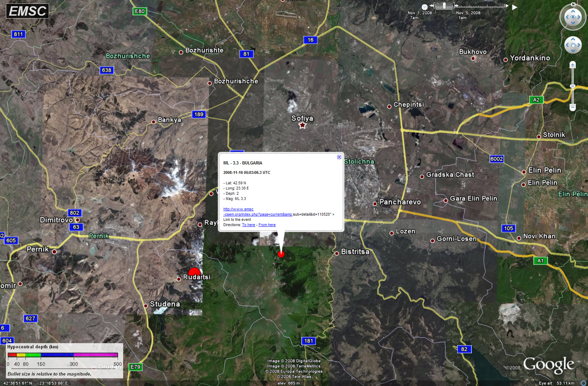This screenshot has width=588, height=386.
Task: Click the Sofiya capital star placemark
Action: click(x=303, y=125)
